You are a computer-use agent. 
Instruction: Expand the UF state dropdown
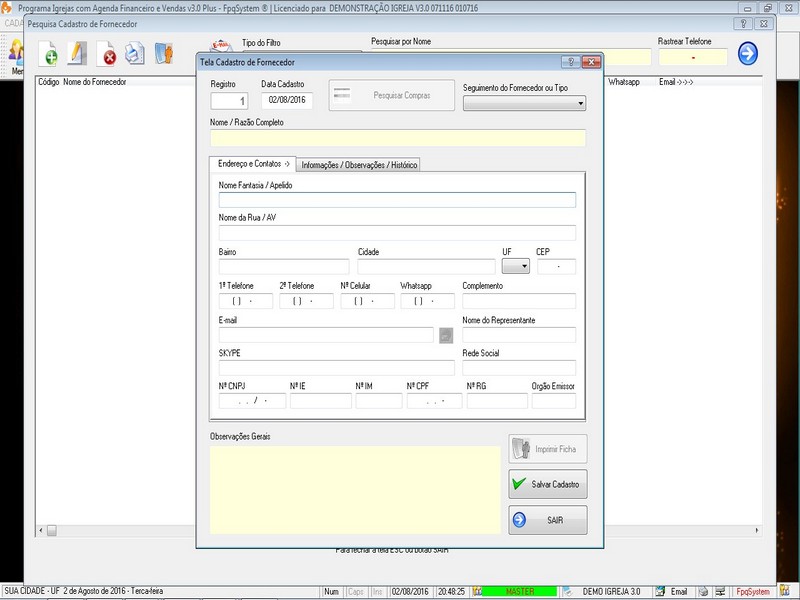pyautogui.click(x=516, y=267)
